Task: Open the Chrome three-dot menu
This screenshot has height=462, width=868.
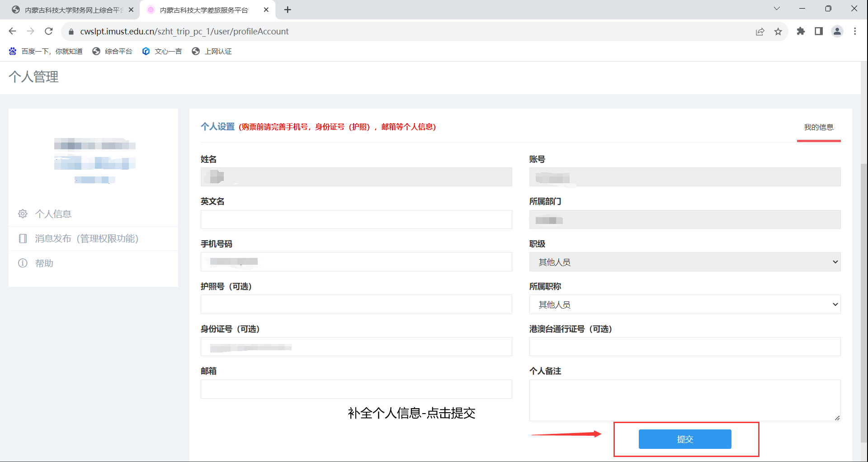Action: pyautogui.click(x=855, y=31)
